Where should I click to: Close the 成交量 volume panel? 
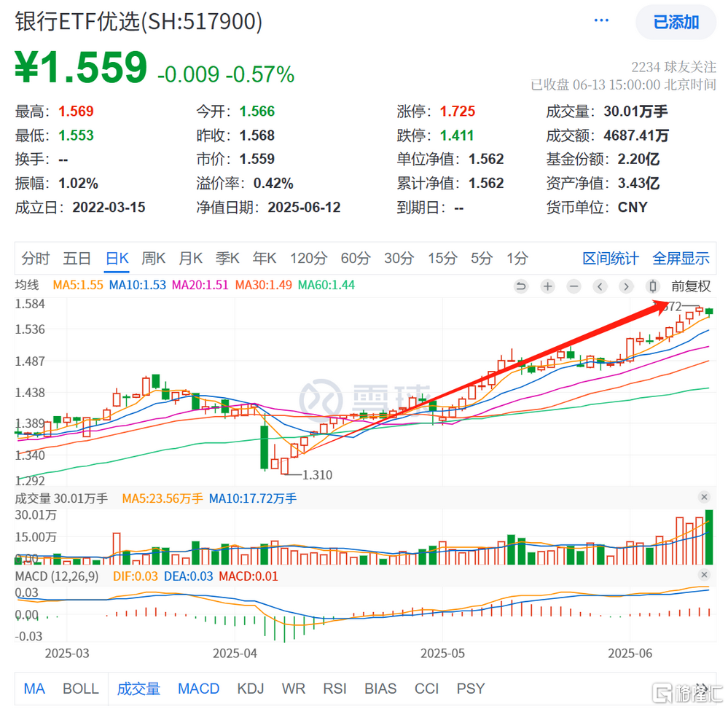pos(705,497)
